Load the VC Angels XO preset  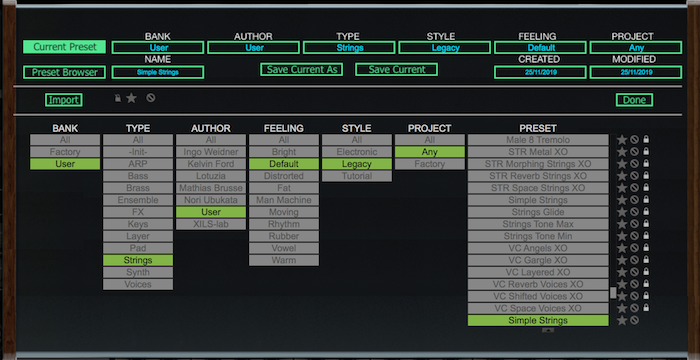538,248
